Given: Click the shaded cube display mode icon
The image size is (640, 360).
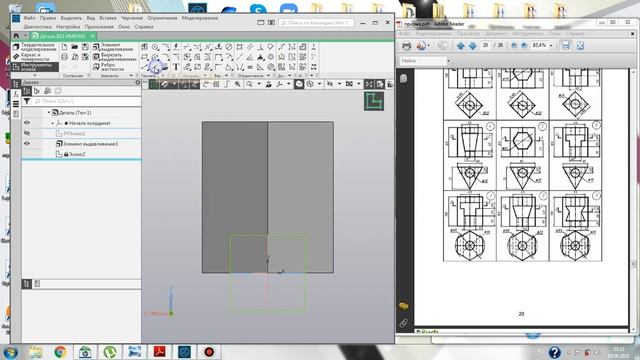Looking at the screenshot, I should [299, 84].
